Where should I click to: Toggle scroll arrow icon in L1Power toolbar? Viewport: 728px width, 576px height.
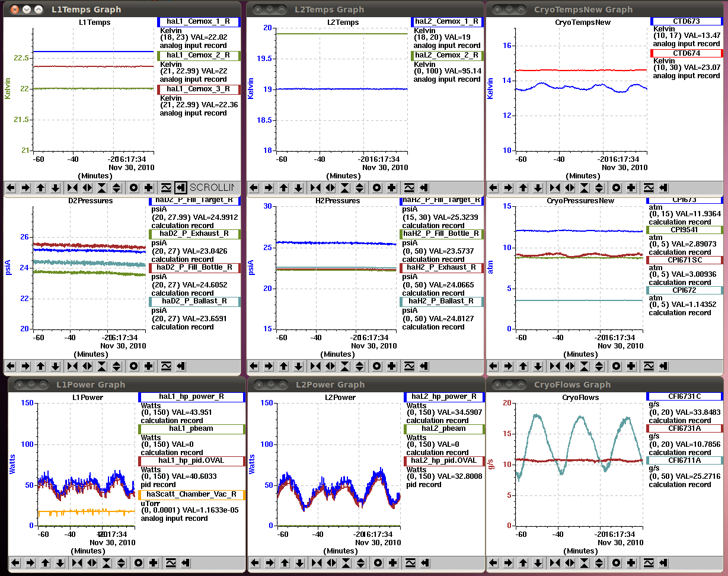186,563
